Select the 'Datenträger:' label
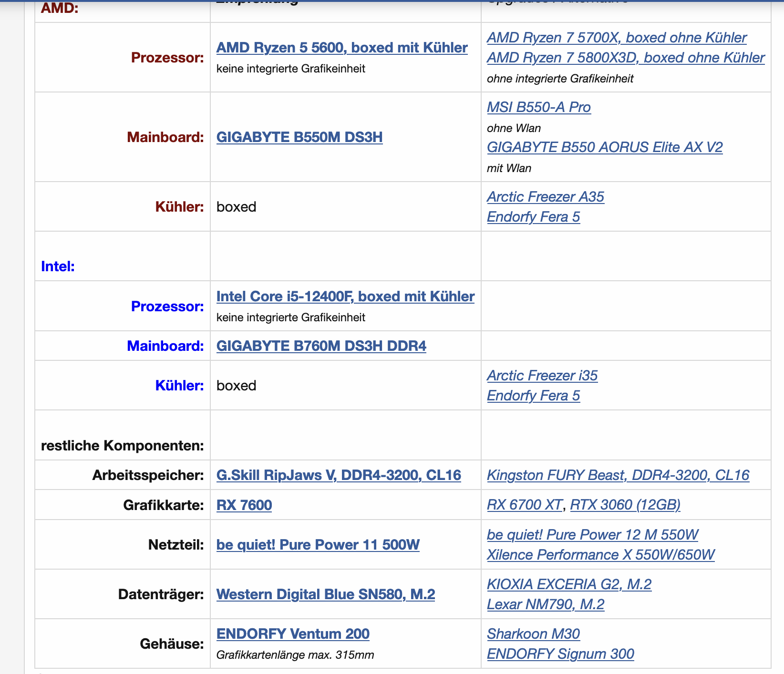Screen dimensions: 784x674 [x=161, y=594]
